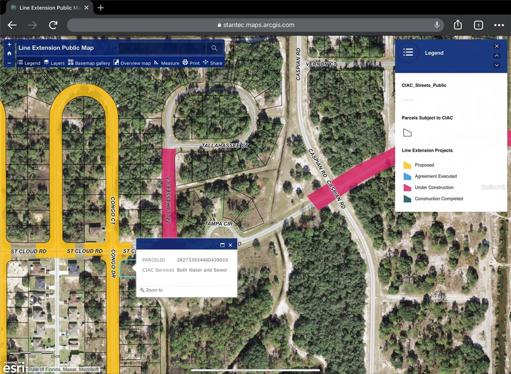This screenshot has width=511, height=374.
Task: Maximize the parcel popup window
Action: click(222, 245)
